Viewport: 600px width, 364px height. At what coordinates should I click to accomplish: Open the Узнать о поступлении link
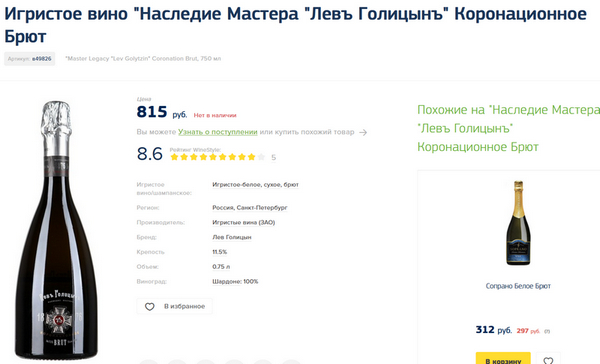(x=218, y=132)
